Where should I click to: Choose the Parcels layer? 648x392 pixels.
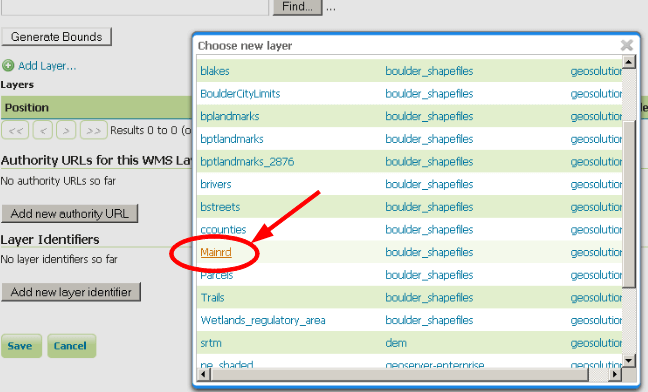click(217, 275)
